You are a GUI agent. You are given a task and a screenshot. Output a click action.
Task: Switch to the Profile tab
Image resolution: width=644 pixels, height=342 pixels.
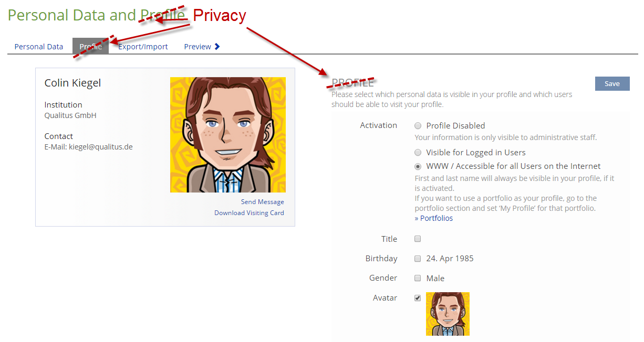(90, 47)
